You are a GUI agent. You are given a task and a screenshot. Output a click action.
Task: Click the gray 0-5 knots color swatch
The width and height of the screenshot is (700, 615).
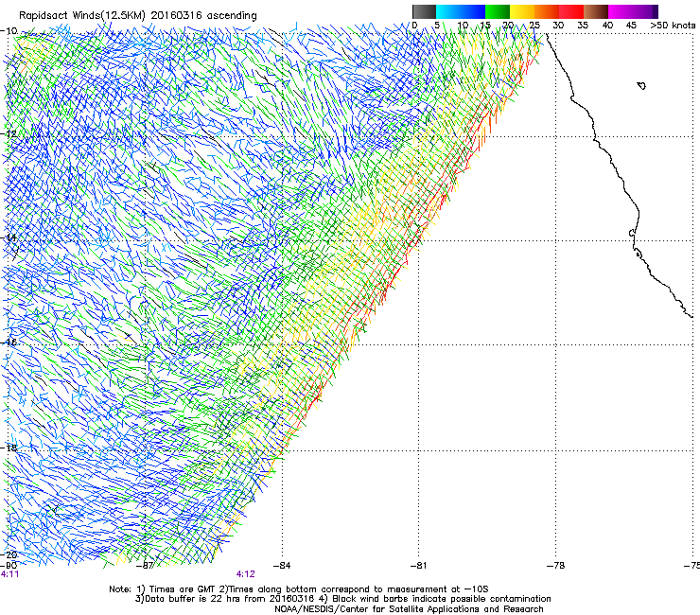coord(424,11)
